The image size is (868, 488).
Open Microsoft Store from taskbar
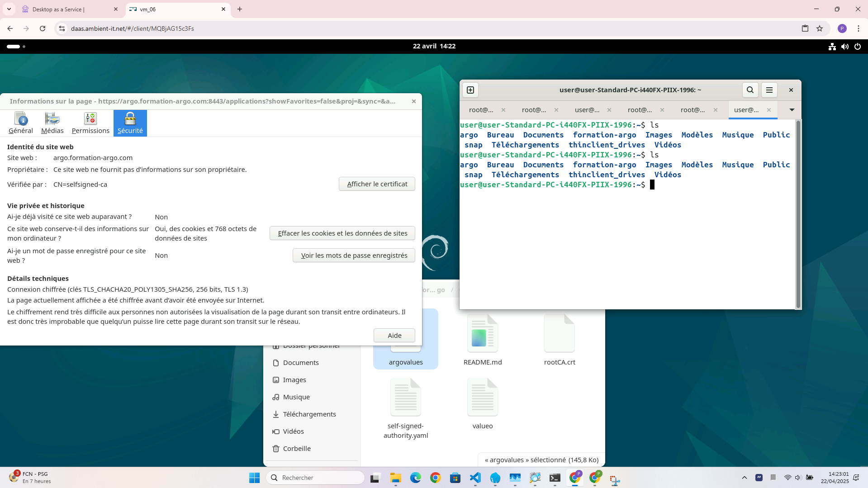(455, 478)
